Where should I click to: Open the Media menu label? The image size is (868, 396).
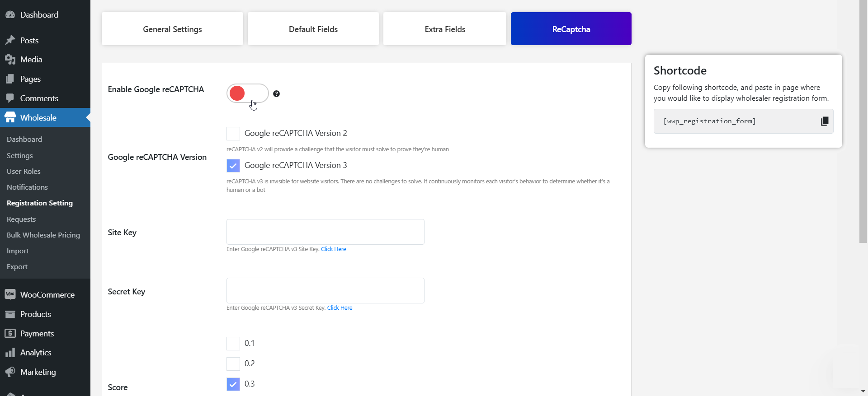(31, 59)
